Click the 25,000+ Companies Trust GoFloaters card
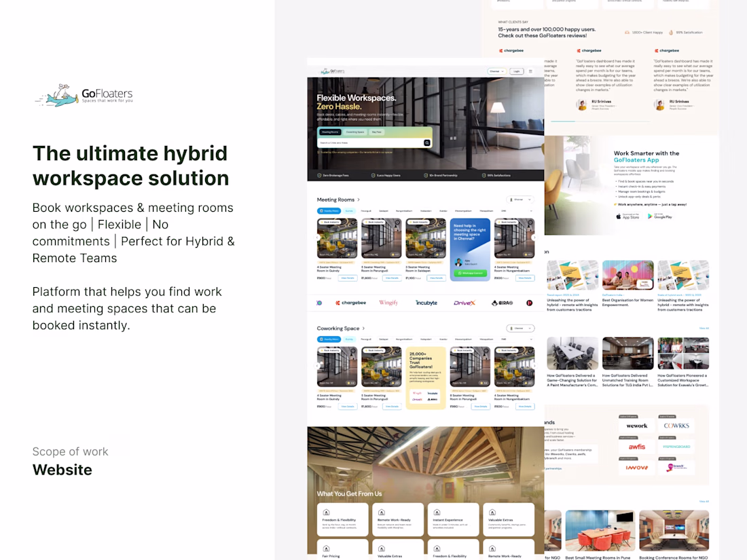The image size is (747, 560). click(x=426, y=378)
